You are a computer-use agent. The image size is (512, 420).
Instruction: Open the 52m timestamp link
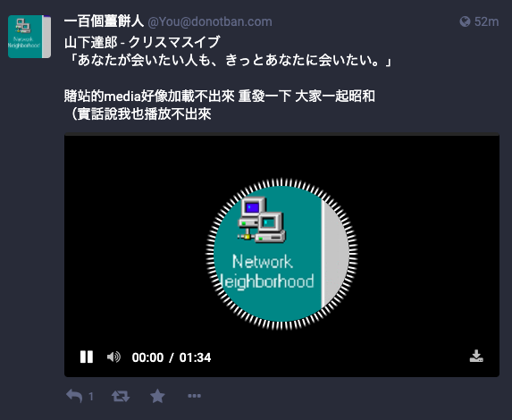pyautogui.click(x=486, y=21)
